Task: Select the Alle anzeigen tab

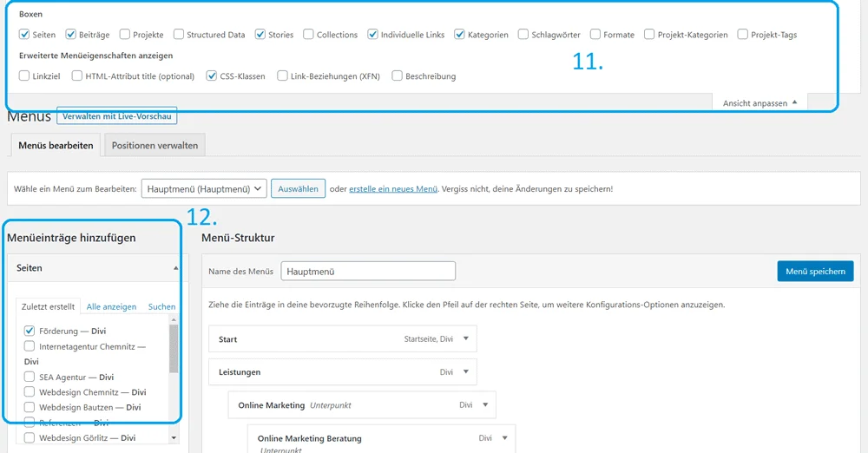Action: [x=111, y=307]
